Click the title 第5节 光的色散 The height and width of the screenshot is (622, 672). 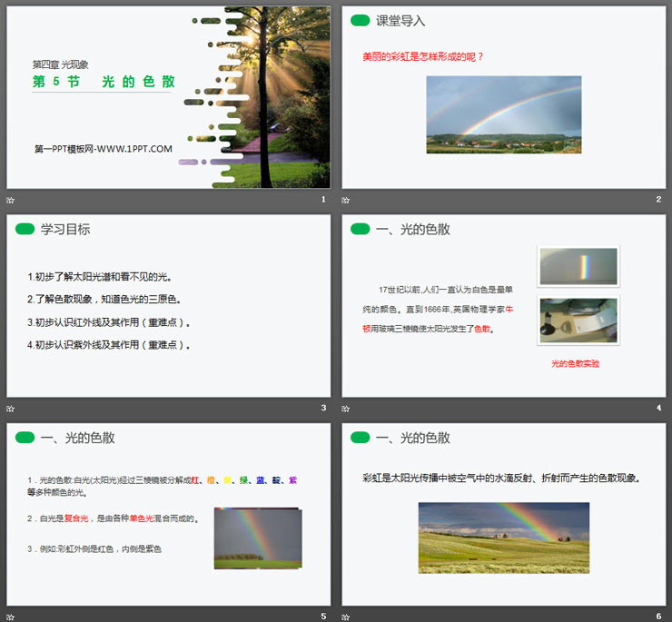coord(104,82)
